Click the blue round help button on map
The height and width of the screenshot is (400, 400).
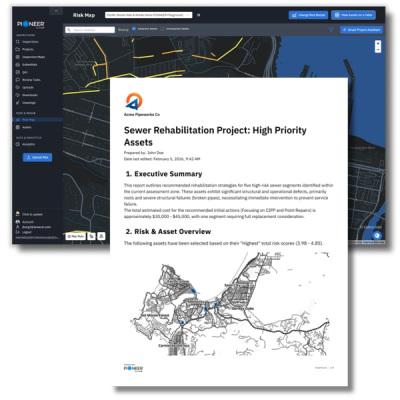377,235
